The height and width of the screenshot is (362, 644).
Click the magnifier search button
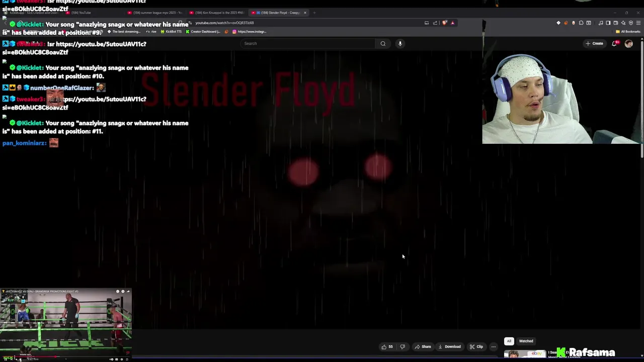pos(383,43)
